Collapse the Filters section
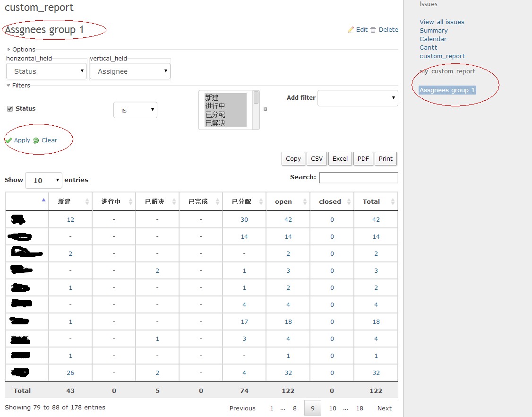532x417 pixels. coord(9,86)
